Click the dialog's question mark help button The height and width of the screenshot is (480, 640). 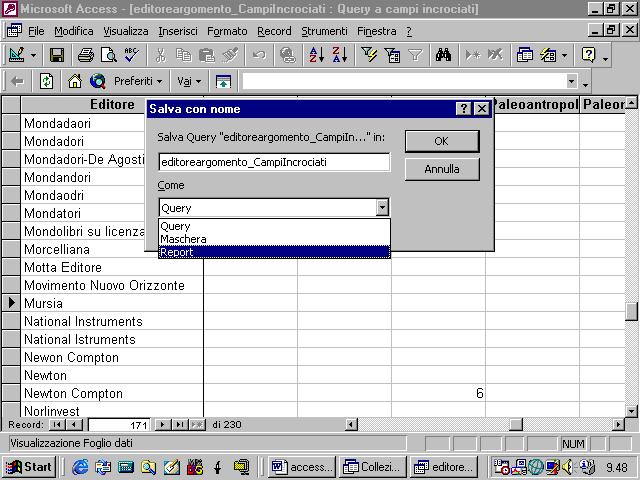463,109
